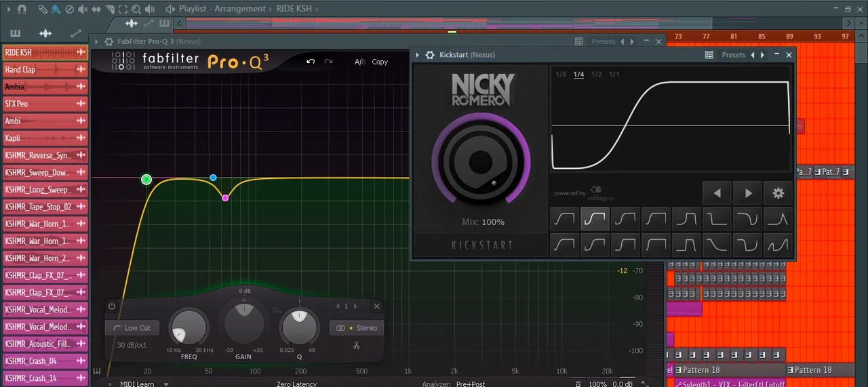Screen dimensions: 868x387
Task: Select the paint brush tool in the playlist toolbar
Action: point(56,9)
